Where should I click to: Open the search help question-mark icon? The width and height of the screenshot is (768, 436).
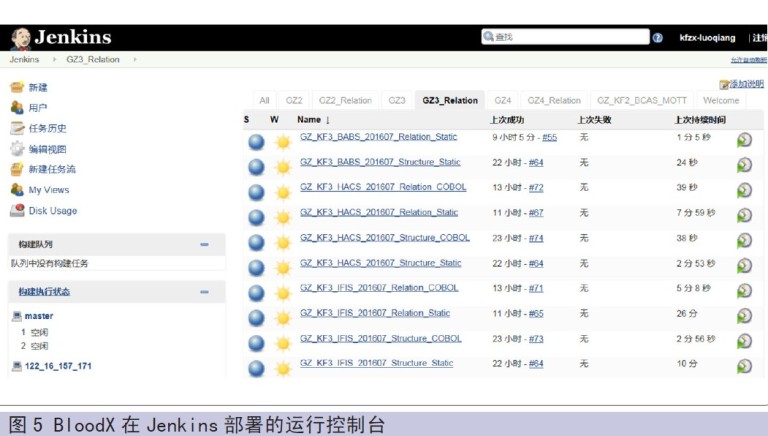click(657, 38)
